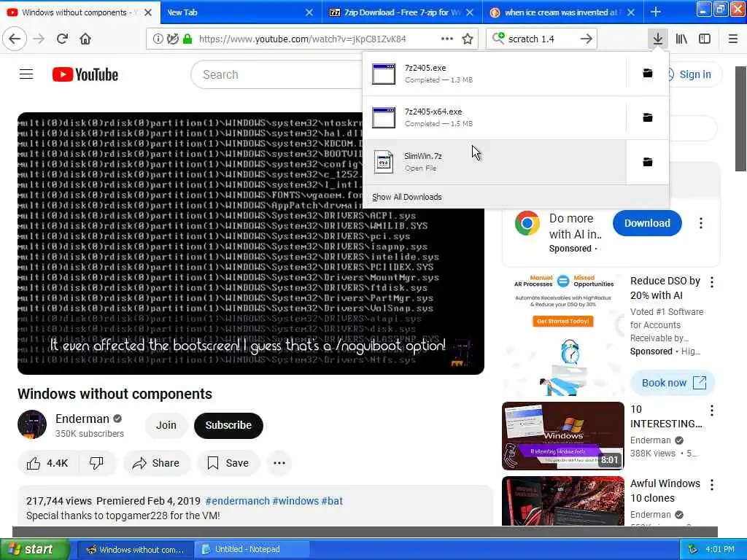
Task: Toggle the downloads toolbar button
Action: click(x=658, y=39)
